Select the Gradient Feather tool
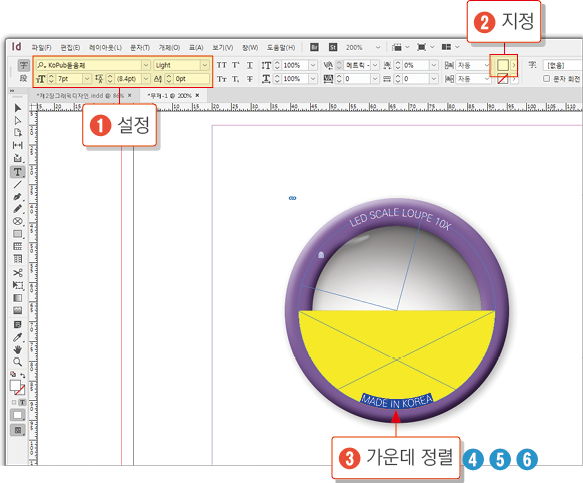583x483 pixels. 17,310
